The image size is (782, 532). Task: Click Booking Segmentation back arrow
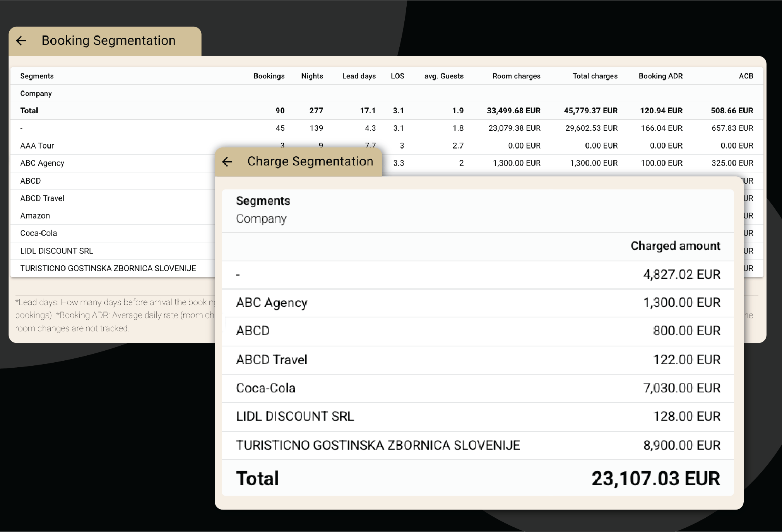pyautogui.click(x=21, y=41)
